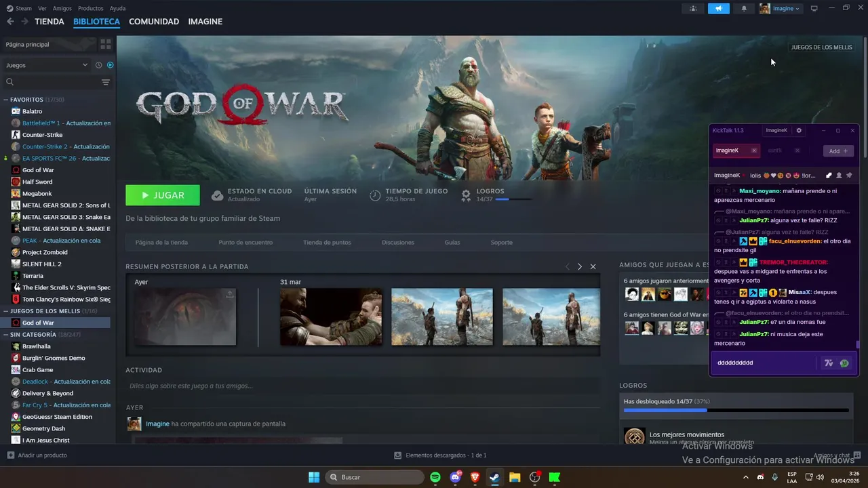The width and height of the screenshot is (868, 488).
Task: Click the friends icon in the title bar
Action: point(693,8)
